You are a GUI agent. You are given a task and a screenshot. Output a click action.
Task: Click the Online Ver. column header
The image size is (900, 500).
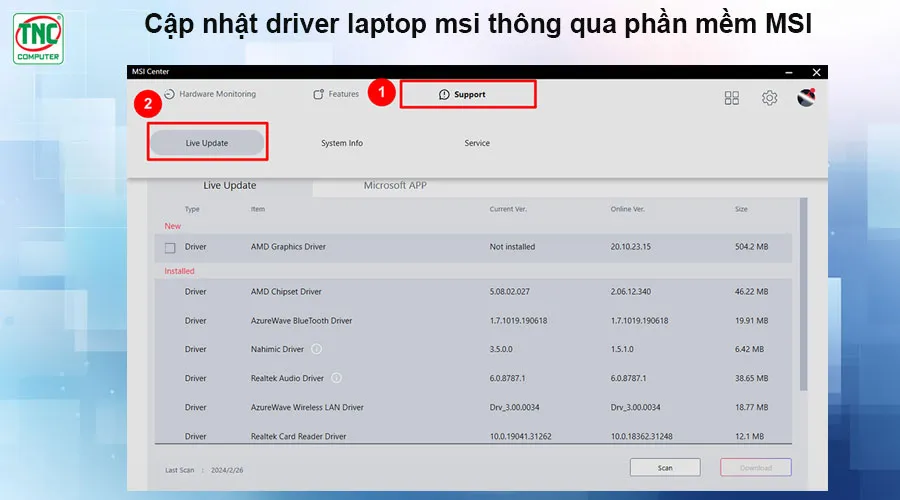coord(627,209)
